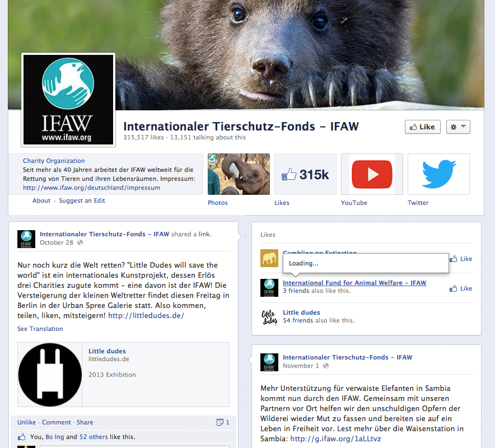The width and height of the screenshot is (495, 448).
Task: Click the globe privacy icon beside October 28
Action: (80, 242)
